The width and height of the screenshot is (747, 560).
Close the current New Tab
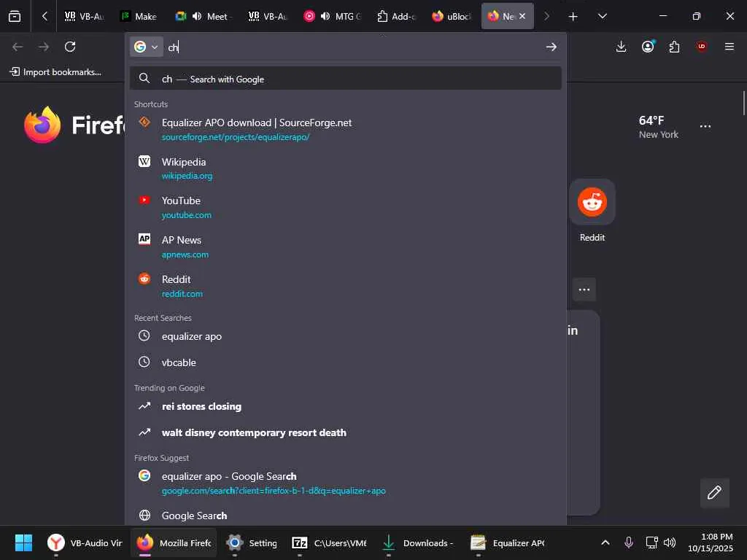point(522,16)
